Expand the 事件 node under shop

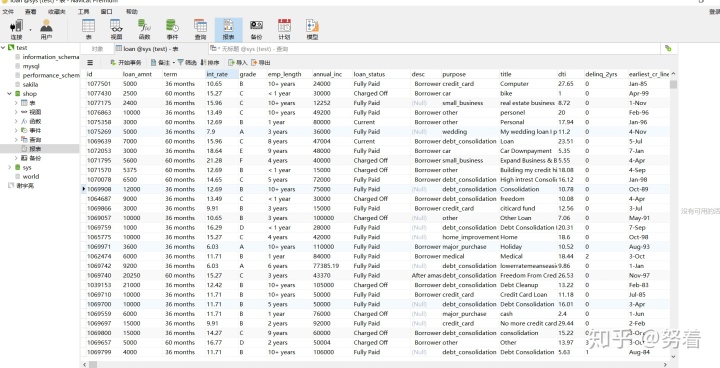click(16, 130)
